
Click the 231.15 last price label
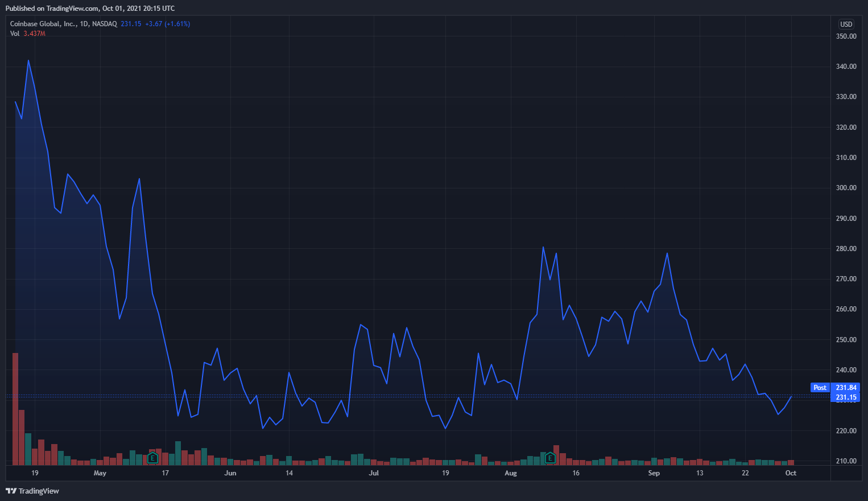tap(846, 397)
